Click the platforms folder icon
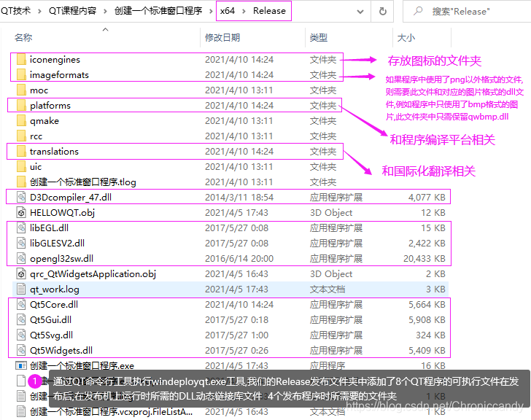The height and width of the screenshot is (420, 531). (21, 106)
